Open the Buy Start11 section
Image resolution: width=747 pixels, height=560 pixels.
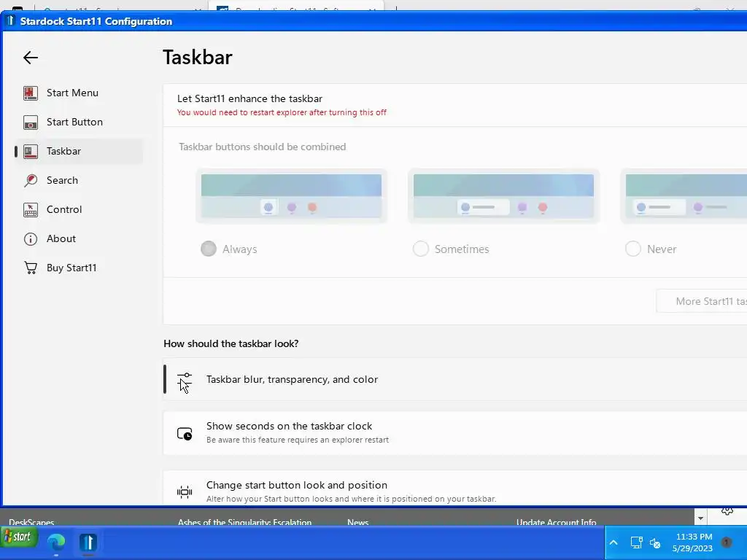tap(79, 268)
